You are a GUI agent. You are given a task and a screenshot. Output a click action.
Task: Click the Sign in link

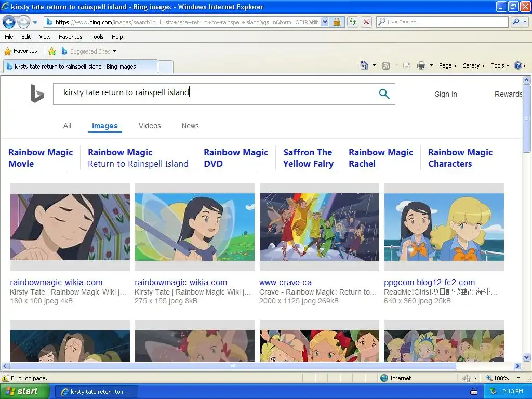446,95
